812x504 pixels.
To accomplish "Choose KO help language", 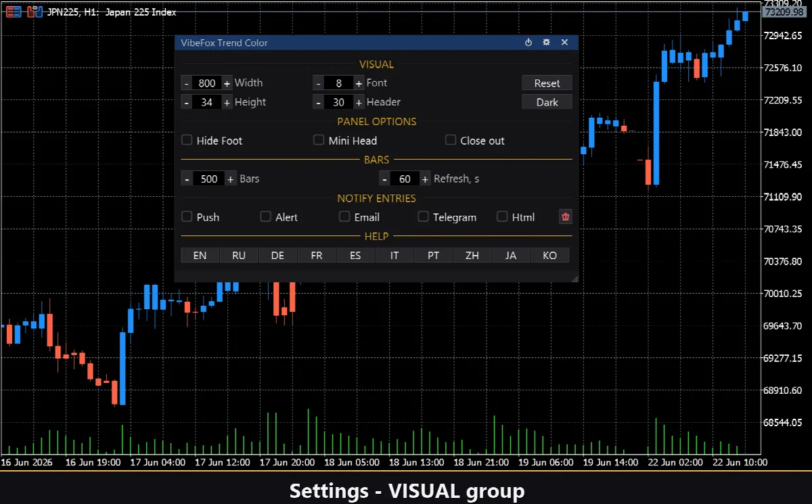I will coord(550,256).
